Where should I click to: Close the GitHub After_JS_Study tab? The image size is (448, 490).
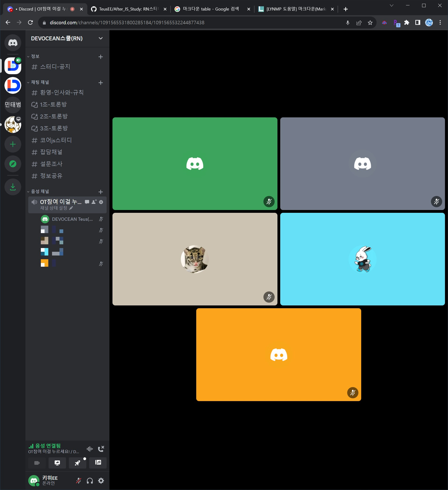[165, 9]
